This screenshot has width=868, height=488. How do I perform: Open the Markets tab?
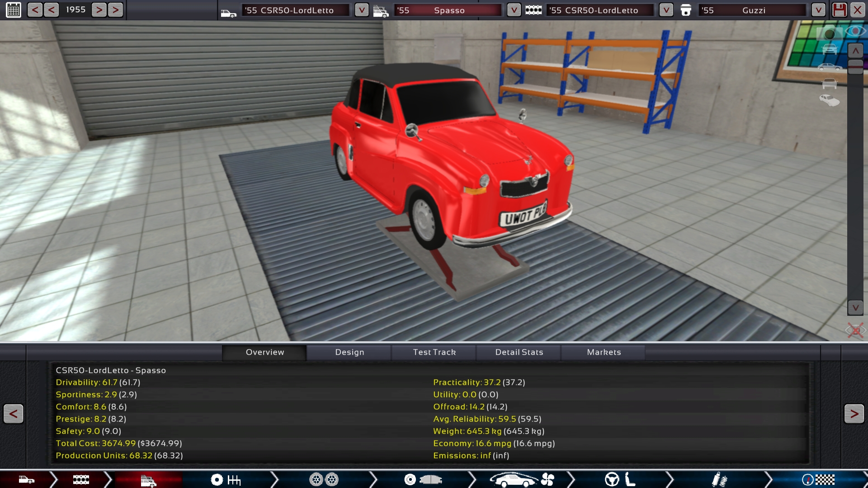[x=604, y=352]
